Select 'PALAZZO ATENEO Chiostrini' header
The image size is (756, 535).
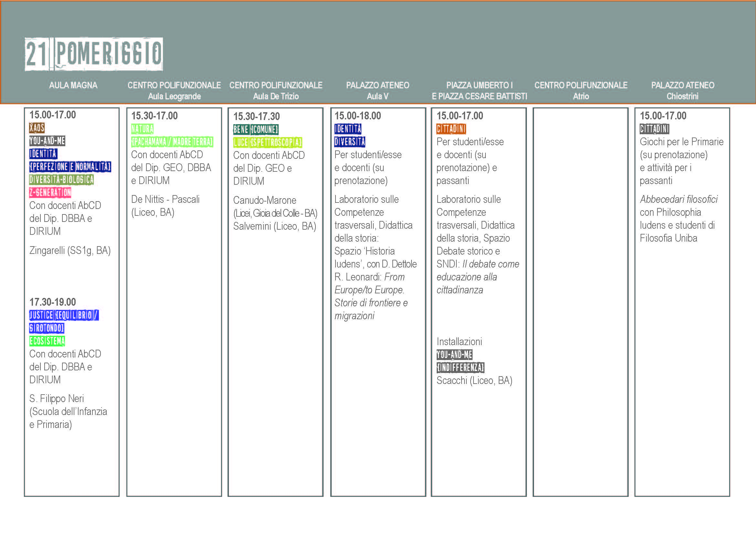(x=683, y=91)
